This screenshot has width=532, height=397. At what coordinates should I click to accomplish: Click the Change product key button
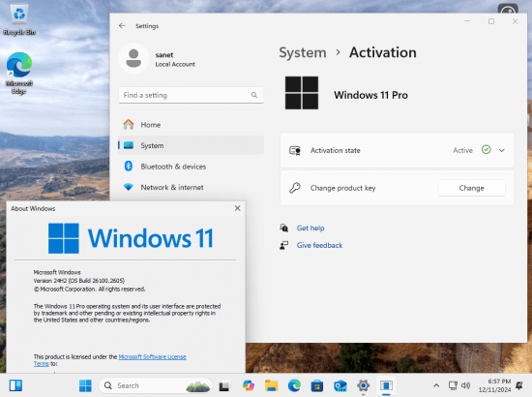[472, 188]
